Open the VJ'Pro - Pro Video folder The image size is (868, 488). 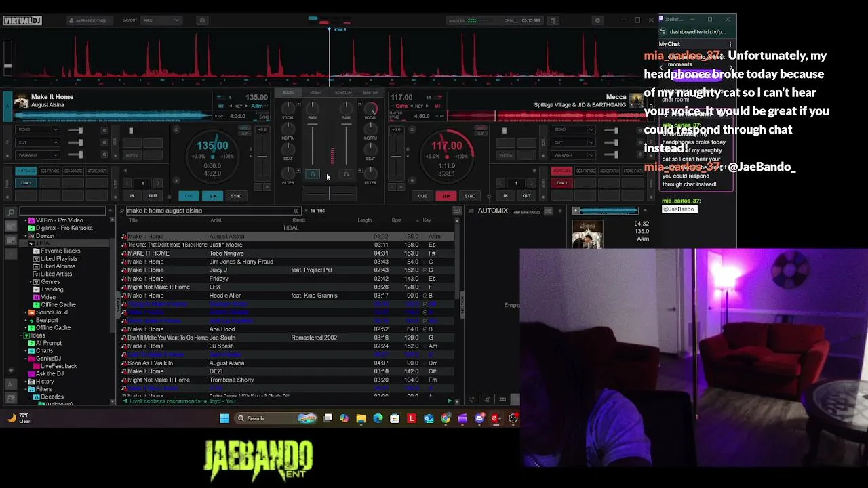(x=60, y=220)
